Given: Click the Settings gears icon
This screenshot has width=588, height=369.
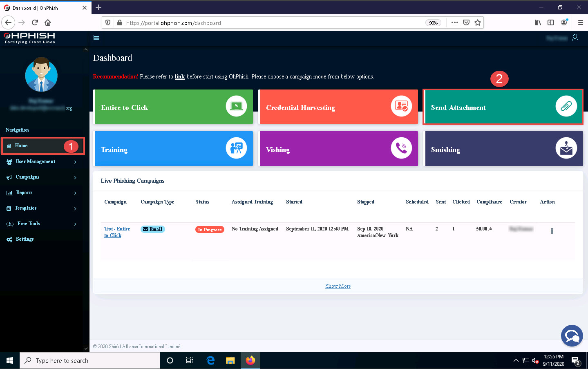Looking at the screenshot, I should (x=9, y=239).
